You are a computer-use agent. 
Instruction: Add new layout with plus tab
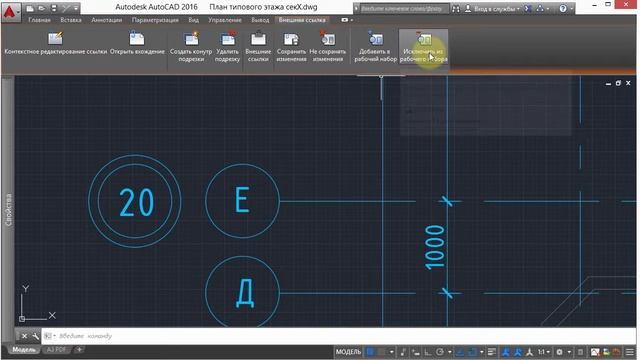point(79,350)
